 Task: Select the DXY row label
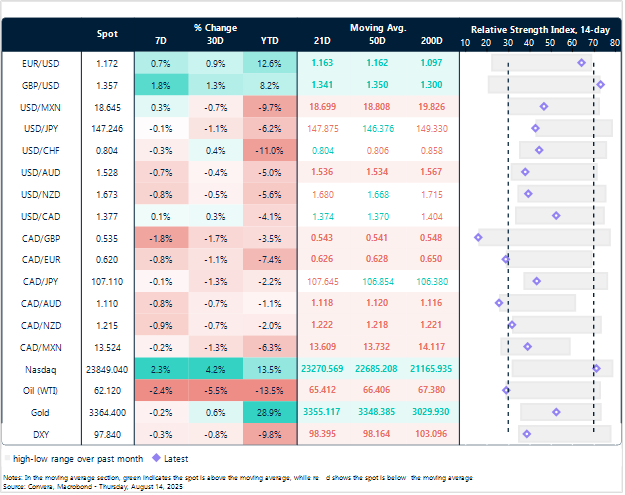coord(39,433)
